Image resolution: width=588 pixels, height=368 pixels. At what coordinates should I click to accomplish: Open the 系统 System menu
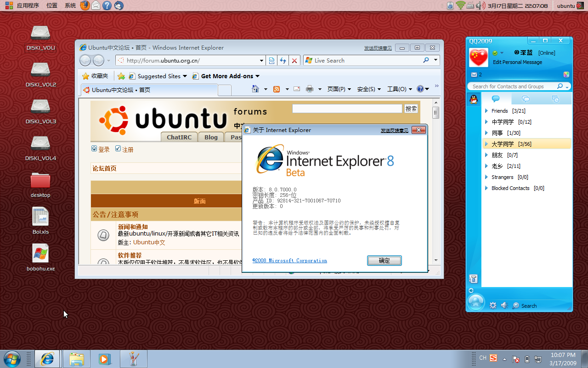70,6
